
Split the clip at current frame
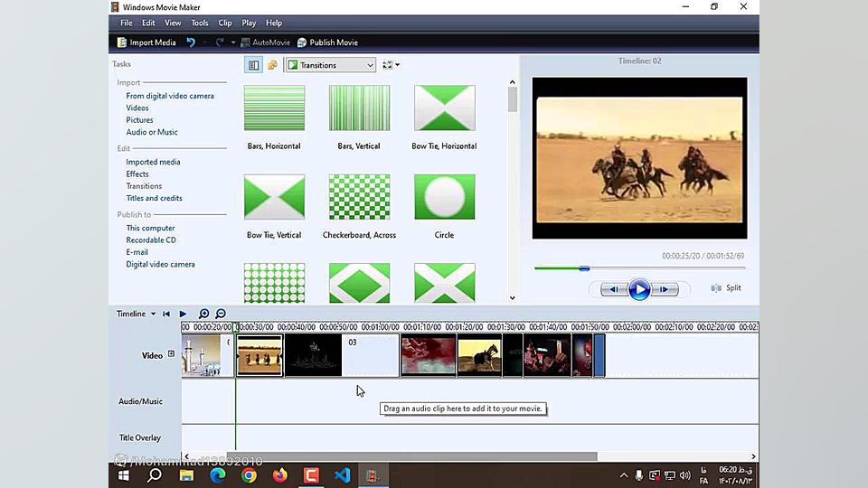point(726,288)
